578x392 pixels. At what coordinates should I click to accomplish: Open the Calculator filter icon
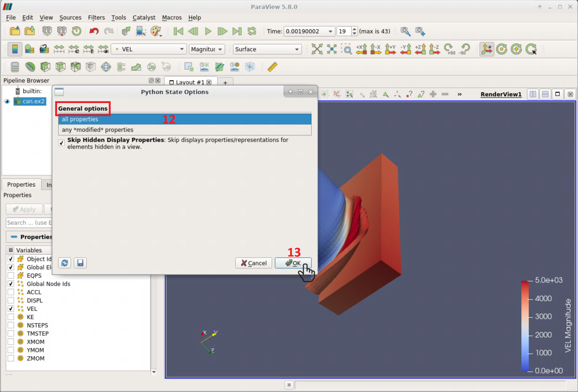click(x=15, y=67)
